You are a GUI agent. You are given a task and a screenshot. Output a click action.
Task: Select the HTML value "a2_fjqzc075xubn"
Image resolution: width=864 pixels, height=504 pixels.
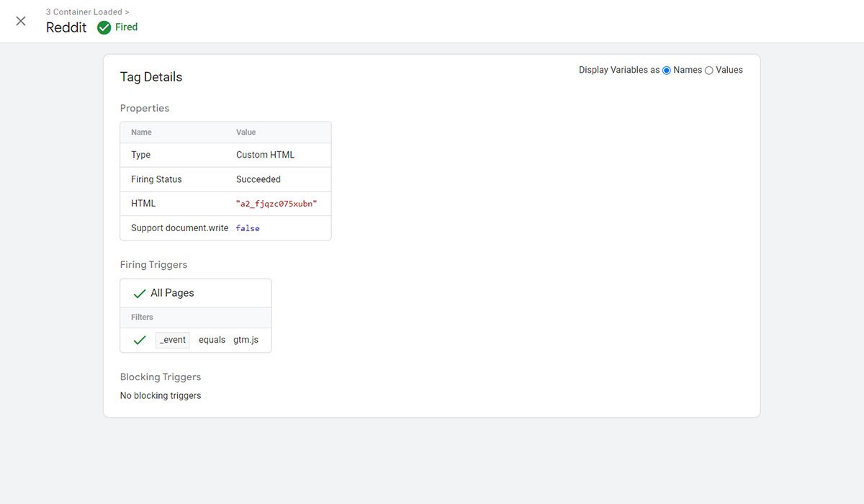click(x=276, y=204)
